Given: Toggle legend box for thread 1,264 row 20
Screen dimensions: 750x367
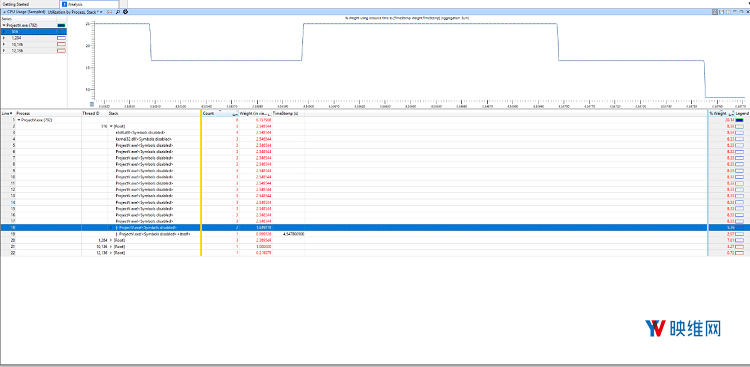Looking at the screenshot, I should click(739, 240).
